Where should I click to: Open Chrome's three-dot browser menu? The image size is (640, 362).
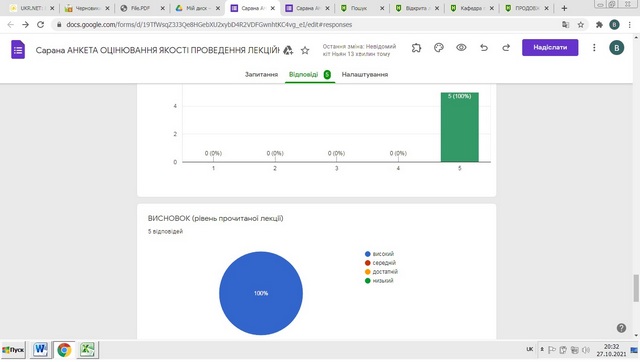(630, 24)
